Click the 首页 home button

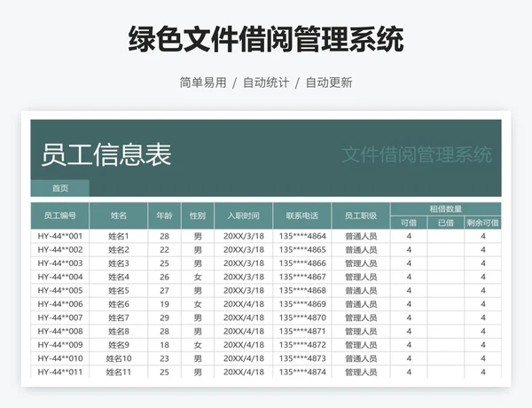point(60,188)
